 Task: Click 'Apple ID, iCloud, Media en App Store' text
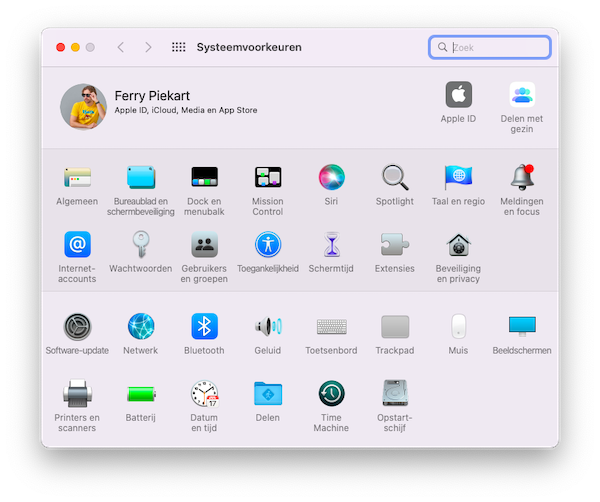pos(186,110)
